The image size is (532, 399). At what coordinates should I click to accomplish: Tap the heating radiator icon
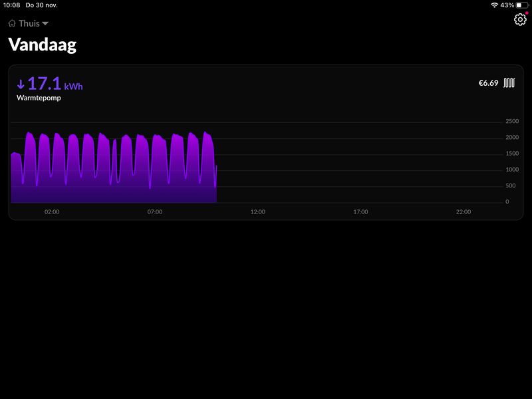[x=509, y=82]
